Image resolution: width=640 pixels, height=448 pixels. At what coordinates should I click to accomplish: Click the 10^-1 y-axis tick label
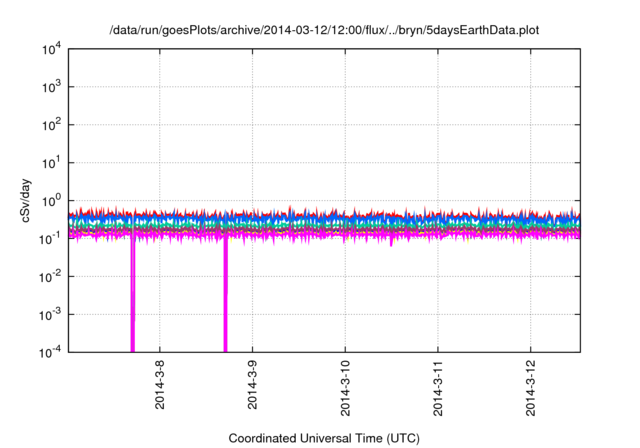click(51, 238)
